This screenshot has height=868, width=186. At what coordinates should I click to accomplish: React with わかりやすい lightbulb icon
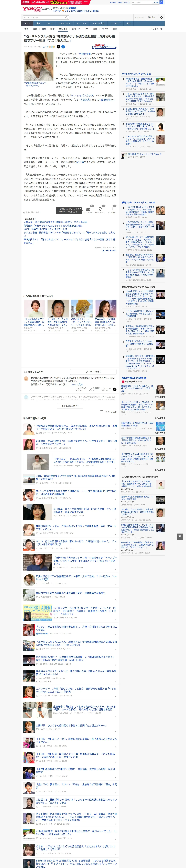100,209
